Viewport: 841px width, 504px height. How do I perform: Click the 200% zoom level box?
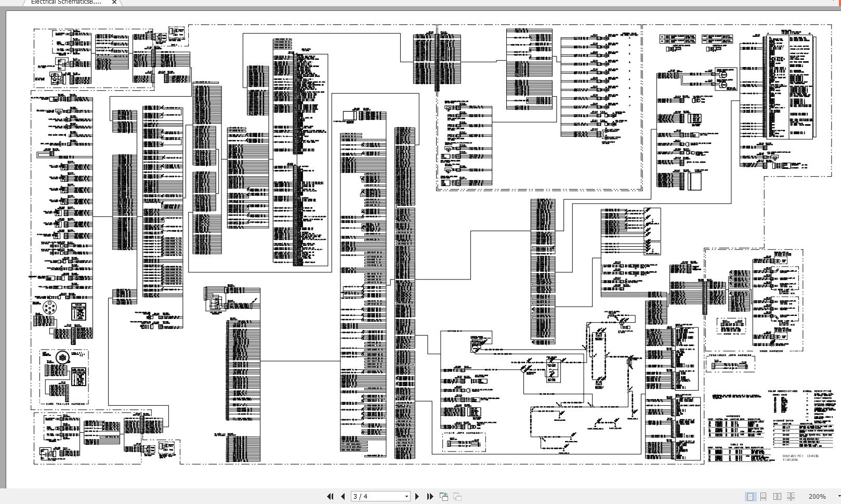tap(817, 497)
